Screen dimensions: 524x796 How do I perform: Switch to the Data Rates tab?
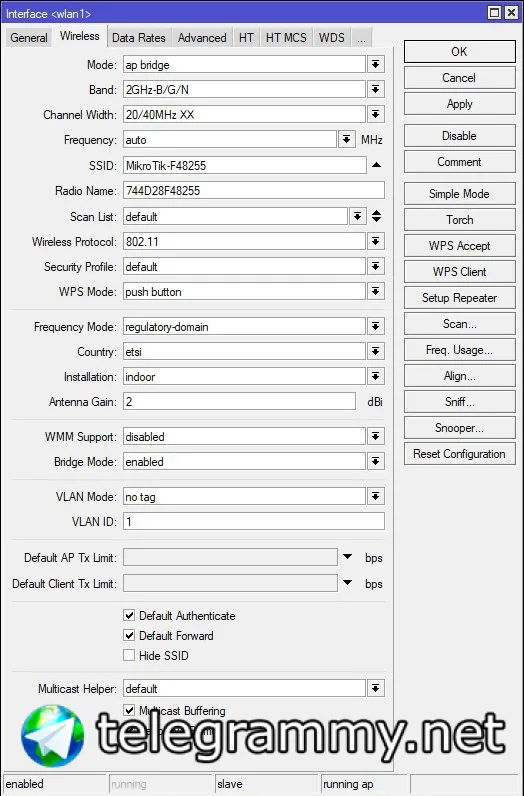(x=139, y=38)
